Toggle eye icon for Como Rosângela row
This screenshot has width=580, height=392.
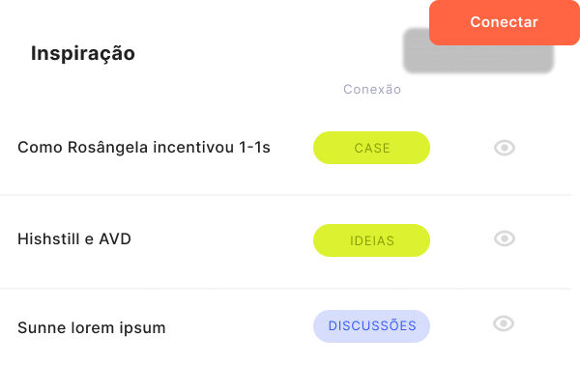[x=505, y=148]
